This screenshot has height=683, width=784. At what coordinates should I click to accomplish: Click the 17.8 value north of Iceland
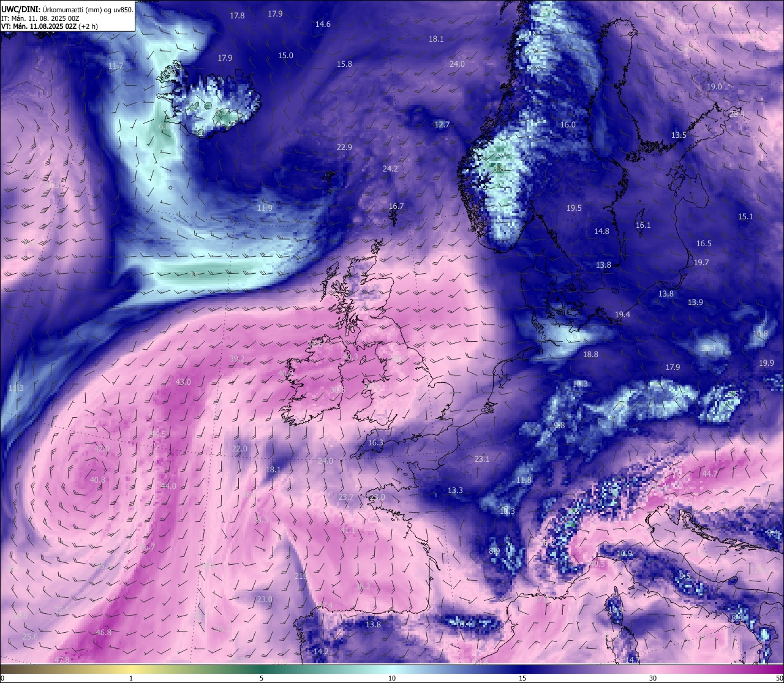(x=237, y=16)
